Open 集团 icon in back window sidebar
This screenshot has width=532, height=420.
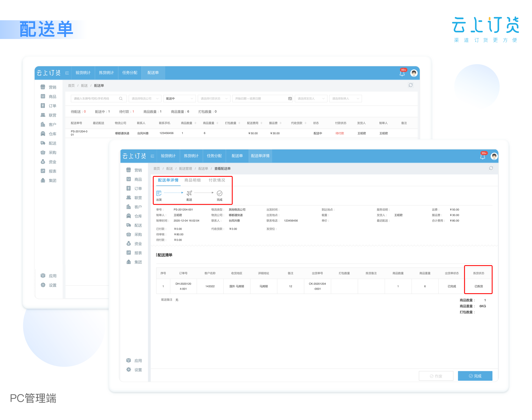(43, 181)
